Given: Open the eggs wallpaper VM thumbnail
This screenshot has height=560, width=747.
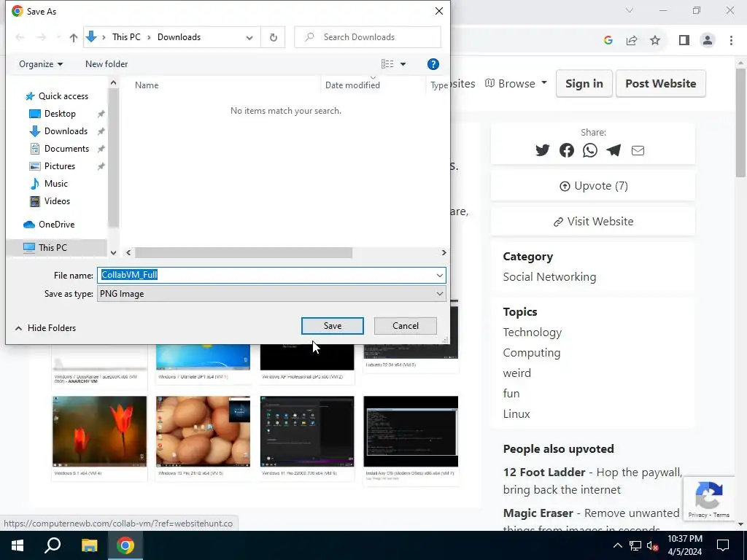Looking at the screenshot, I should tap(203, 432).
